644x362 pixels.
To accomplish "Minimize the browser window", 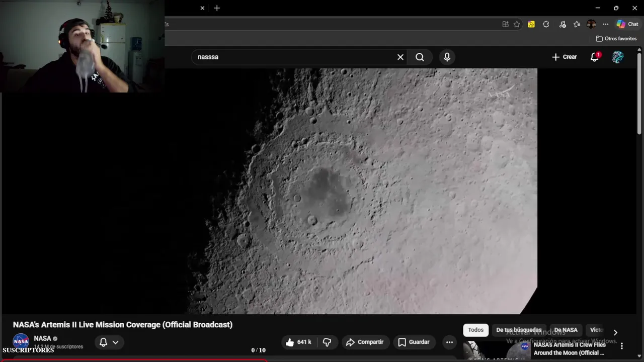I will pyautogui.click(x=598, y=8).
